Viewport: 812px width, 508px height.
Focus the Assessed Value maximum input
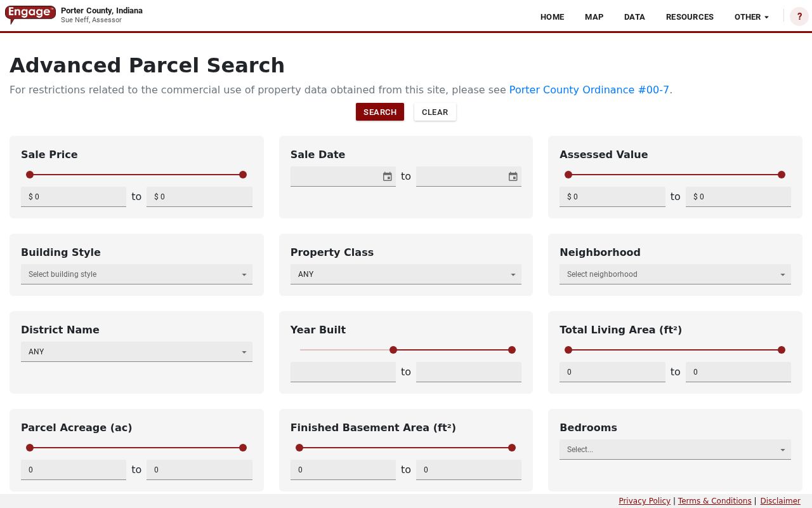[x=738, y=197]
